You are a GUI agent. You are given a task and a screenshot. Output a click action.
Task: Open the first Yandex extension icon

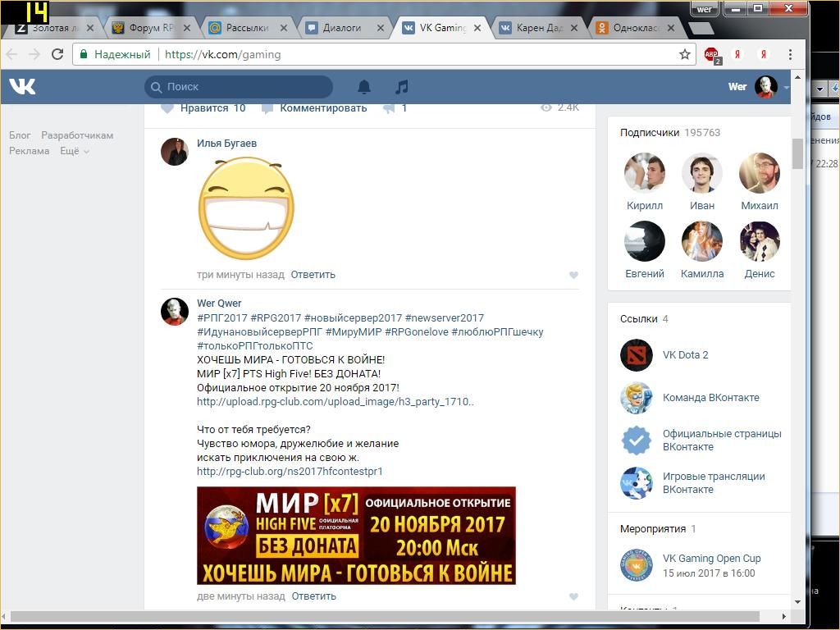click(x=737, y=55)
